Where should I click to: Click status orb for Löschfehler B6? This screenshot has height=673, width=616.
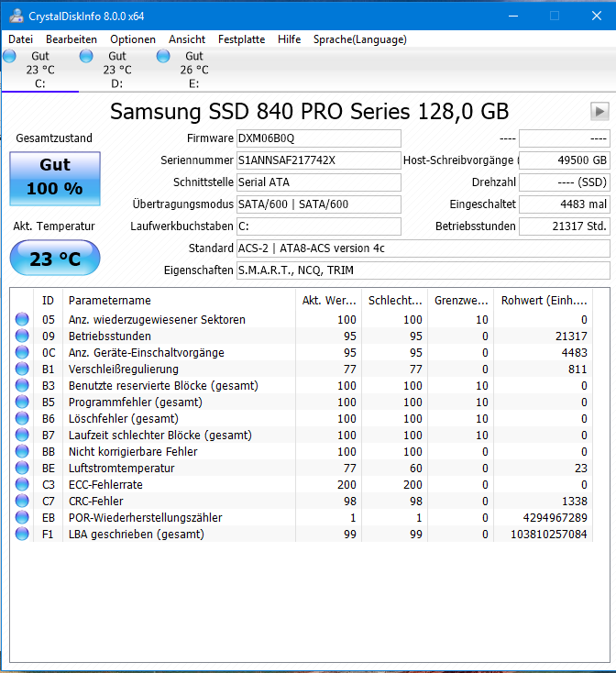[x=22, y=418]
